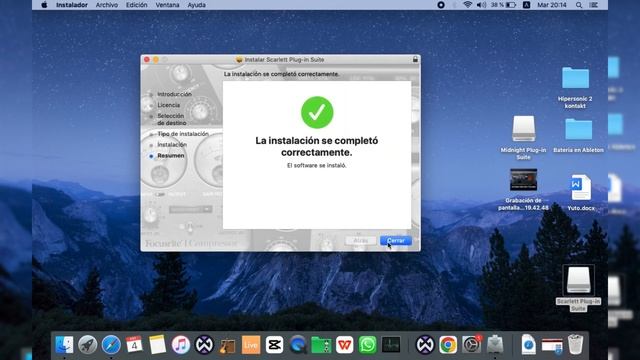Open Finder from the dock
Screen dimensions: 640x360
click(x=64, y=345)
